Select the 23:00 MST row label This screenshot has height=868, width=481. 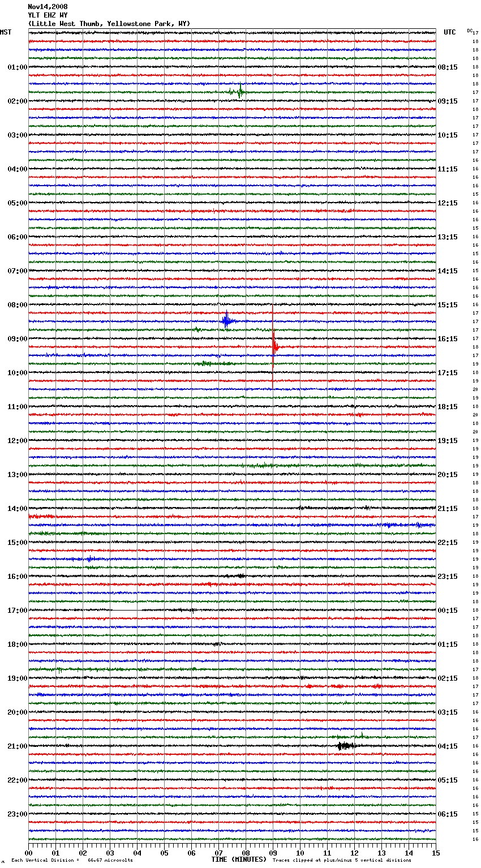tap(18, 814)
